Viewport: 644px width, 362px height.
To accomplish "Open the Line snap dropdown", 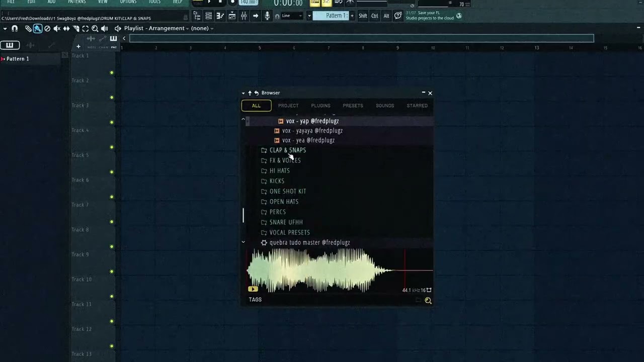I will (x=292, y=16).
